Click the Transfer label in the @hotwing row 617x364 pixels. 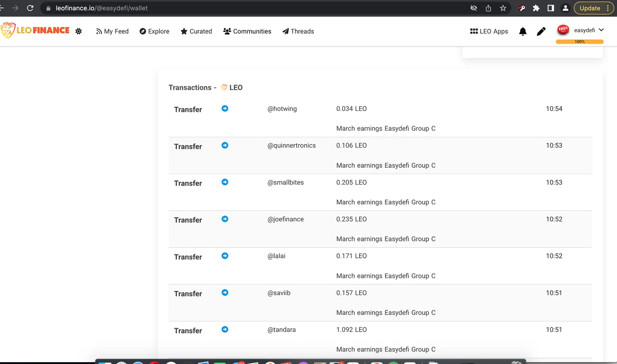coord(188,109)
